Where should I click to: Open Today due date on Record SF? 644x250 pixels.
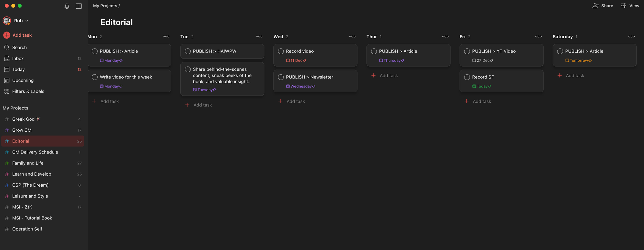[482, 86]
